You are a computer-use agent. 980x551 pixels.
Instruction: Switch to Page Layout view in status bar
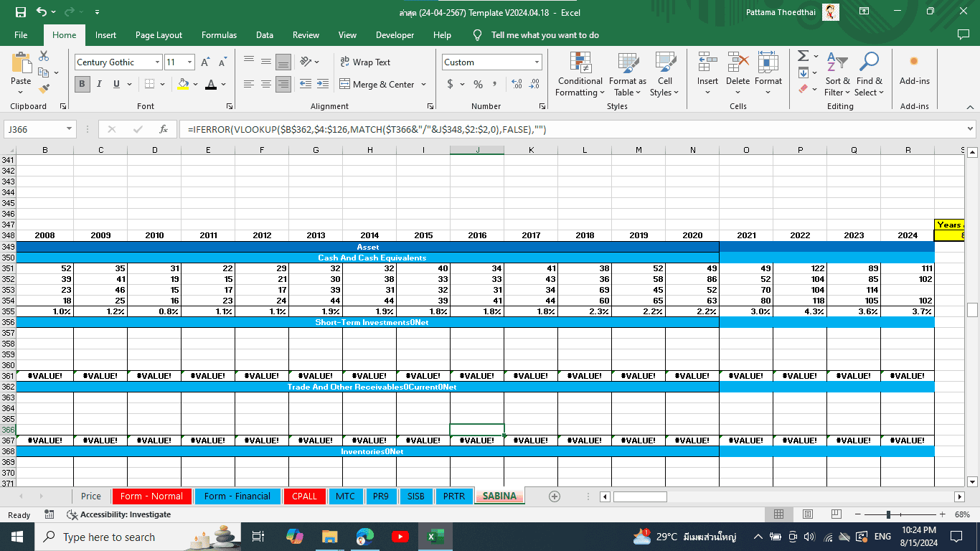click(x=807, y=514)
